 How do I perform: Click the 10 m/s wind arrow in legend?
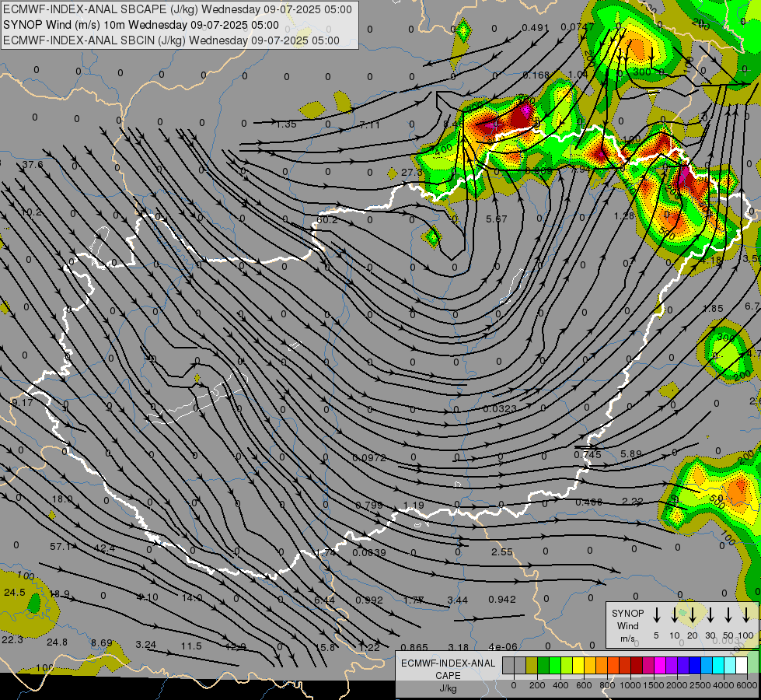(x=674, y=614)
